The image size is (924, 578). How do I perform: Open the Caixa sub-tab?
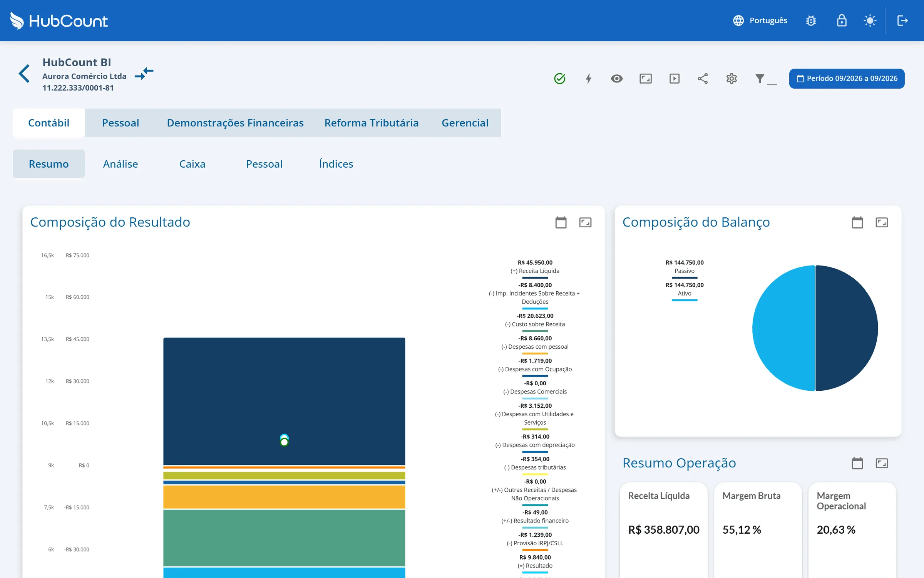coord(192,164)
